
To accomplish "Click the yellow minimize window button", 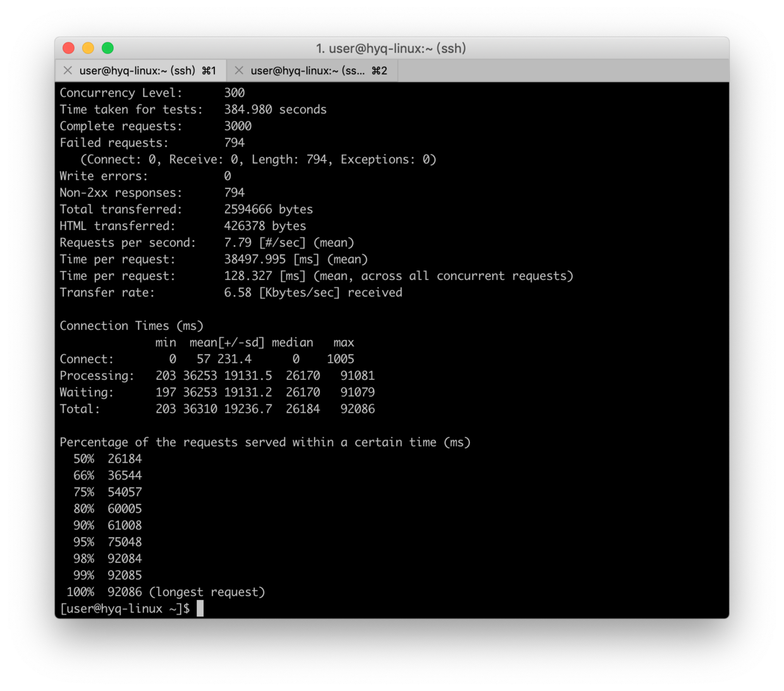I will coord(89,48).
